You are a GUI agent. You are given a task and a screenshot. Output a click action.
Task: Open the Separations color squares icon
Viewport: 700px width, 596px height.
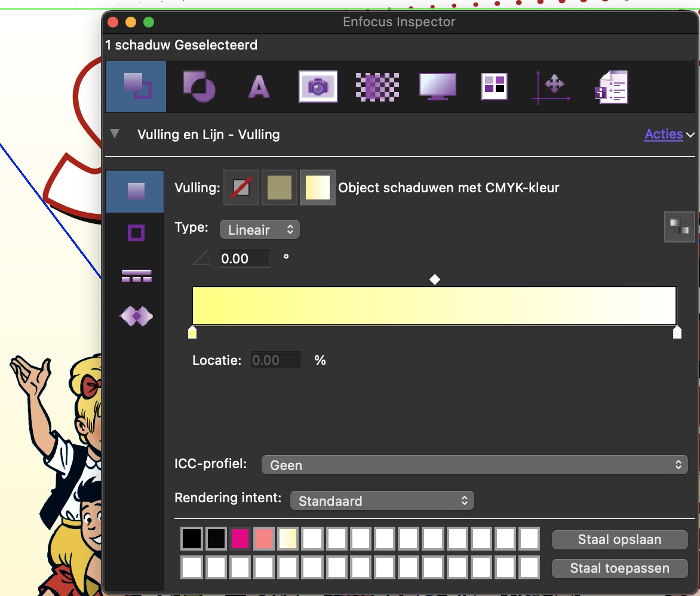click(x=494, y=87)
